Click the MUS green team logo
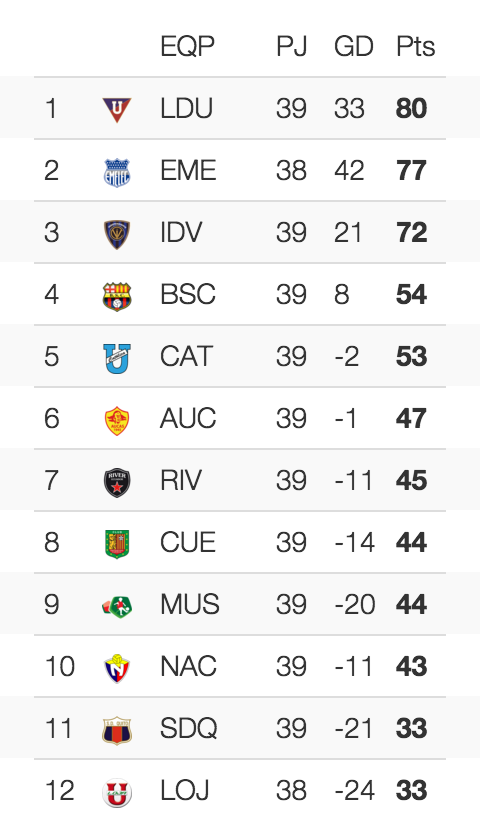This screenshot has width=480, height=818. coord(117,607)
